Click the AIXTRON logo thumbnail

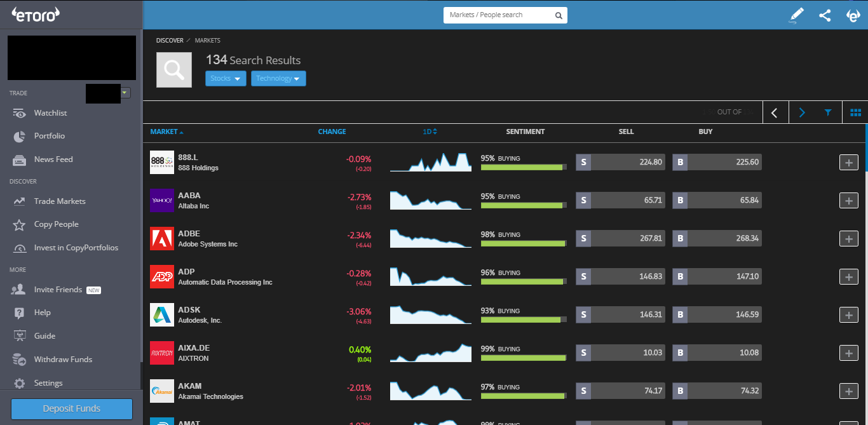tap(162, 353)
